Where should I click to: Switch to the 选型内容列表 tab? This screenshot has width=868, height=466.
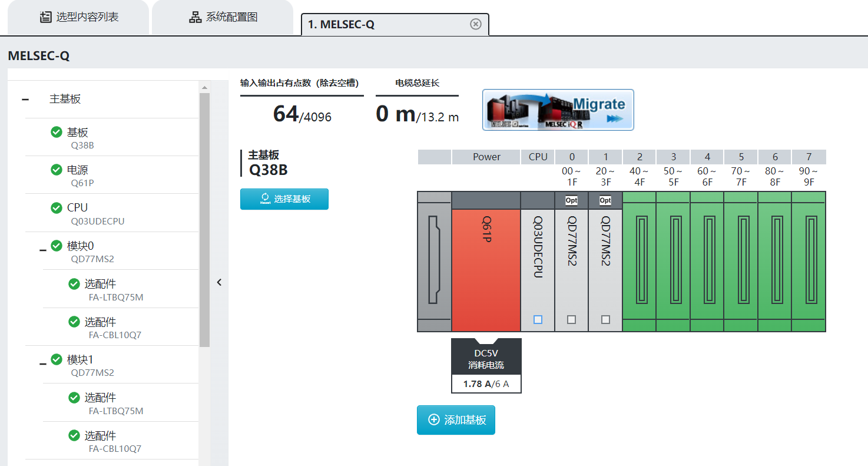tap(79, 18)
